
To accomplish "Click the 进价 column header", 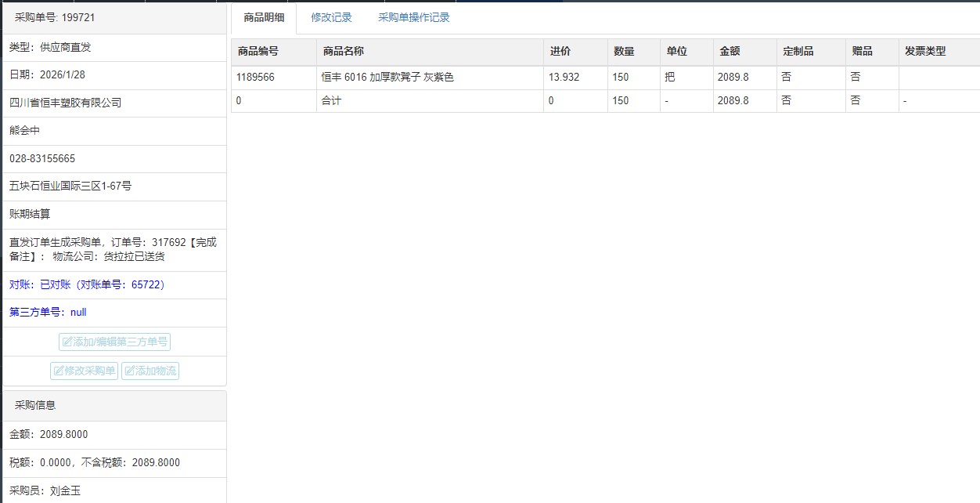I will pos(560,52).
